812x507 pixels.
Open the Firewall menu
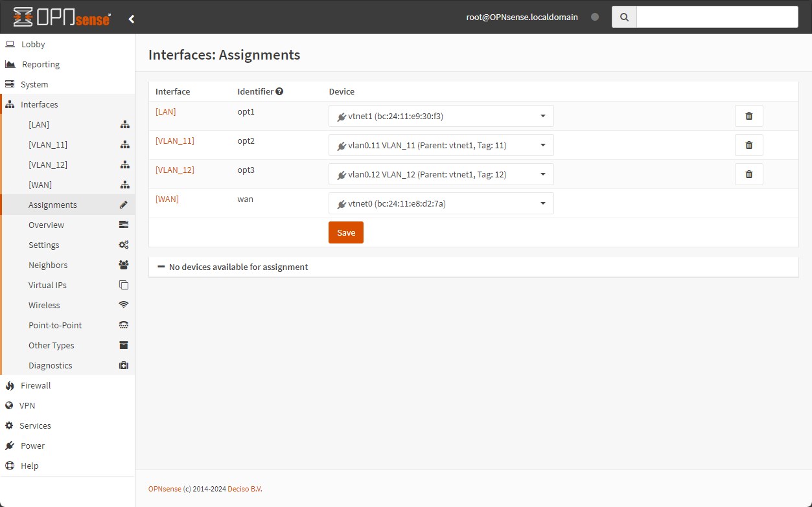pyautogui.click(x=36, y=385)
